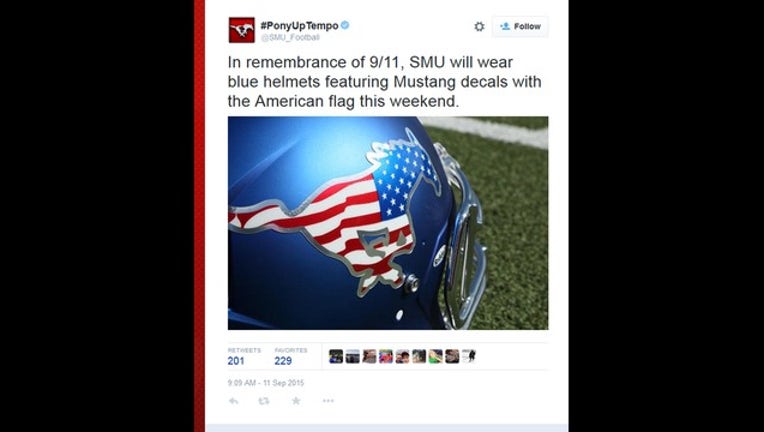The width and height of the screenshot is (764, 432).
Task: Click the tweet text about 9/11 remembrance
Action: 384,82
